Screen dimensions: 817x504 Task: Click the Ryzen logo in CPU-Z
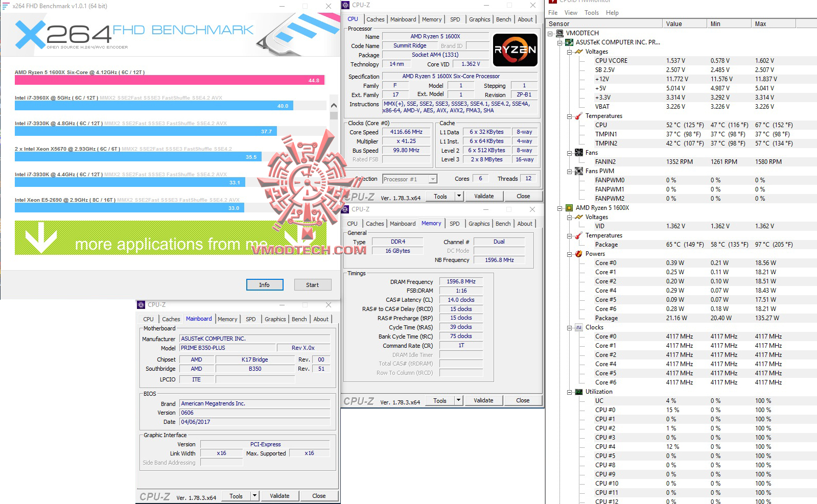click(x=515, y=50)
